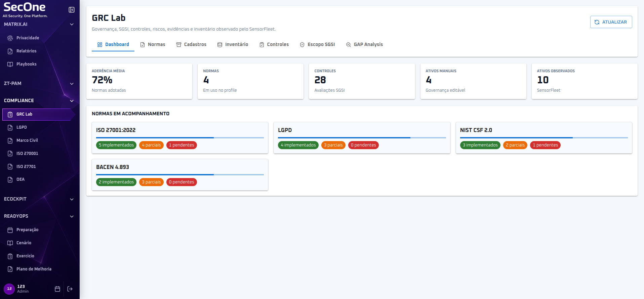This screenshot has width=644, height=299.
Task: Switch to the Normas tab
Action: click(153, 44)
